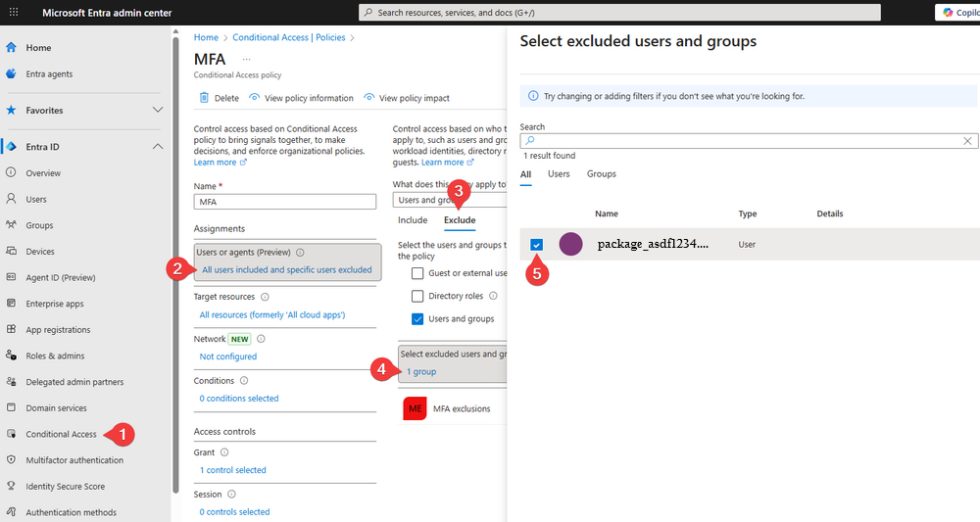Image resolution: width=980 pixels, height=522 pixels.
Task: Click the View policy impact icon
Action: (x=369, y=98)
